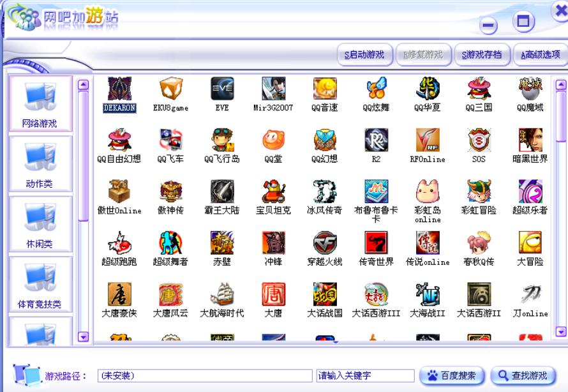Focus the keyword search input field
Screen dimensions: 568x392
click(x=365, y=375)
